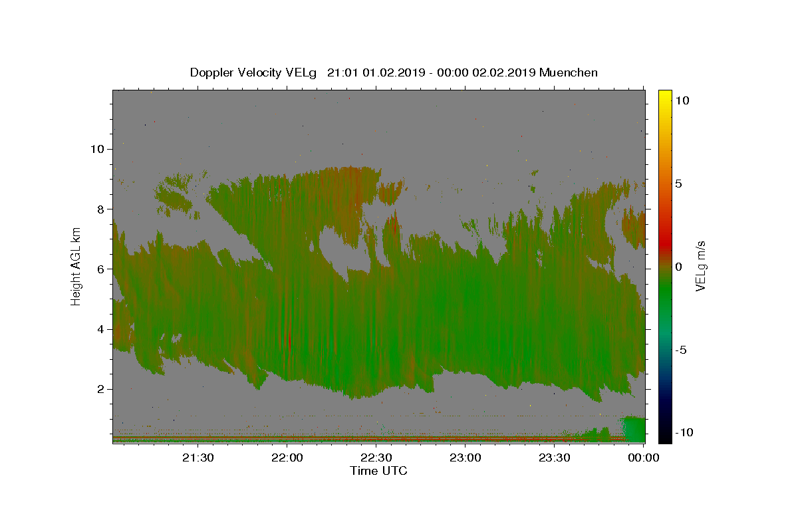The image size is (798, 532).
Task: Select the 00:00 time tick label
Action: coord(644,458)
